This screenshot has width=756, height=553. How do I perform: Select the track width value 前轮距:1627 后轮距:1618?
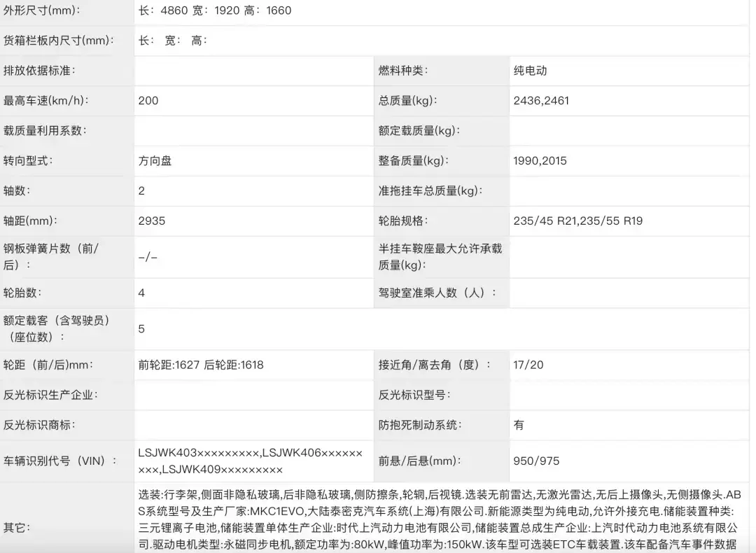pyautogui.click(x=201, y=365)
